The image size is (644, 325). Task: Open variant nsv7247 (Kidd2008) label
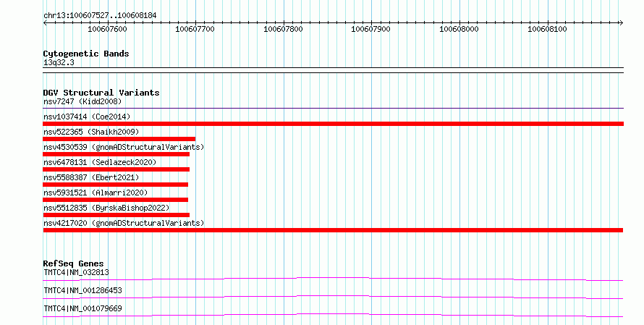coord(82,101)
